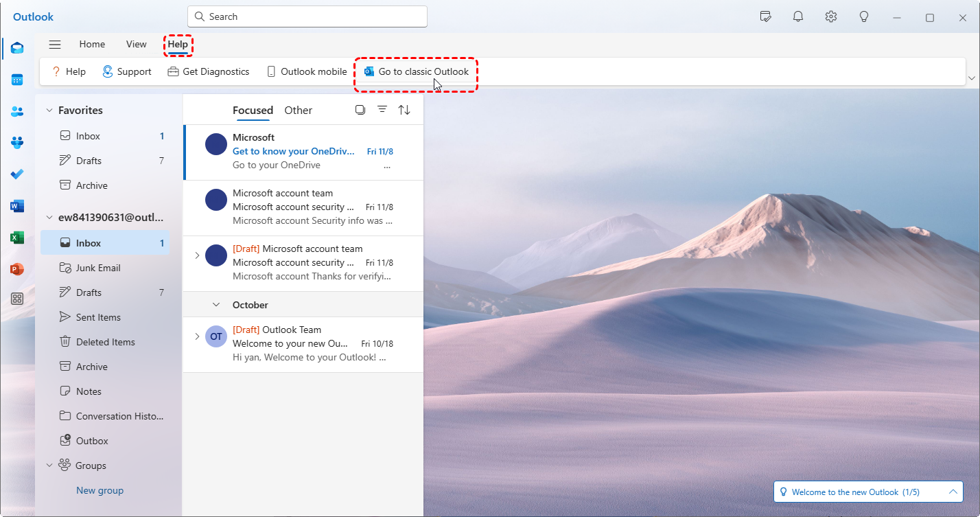Open Drafts under Favorites
Viewport: 980px width, 517px height.
click(105, 161)
